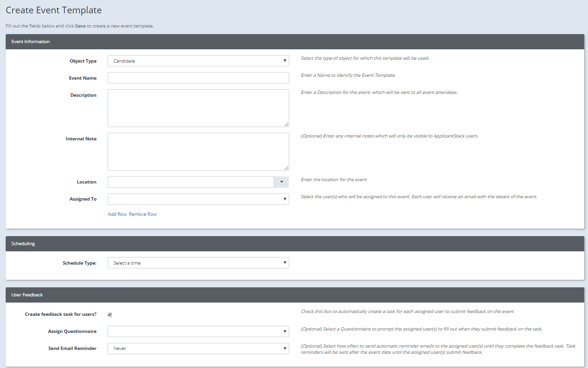This screenshot has height=368, width=588.
Task: Click inside the Description textarea
Action: click(198, 108)
